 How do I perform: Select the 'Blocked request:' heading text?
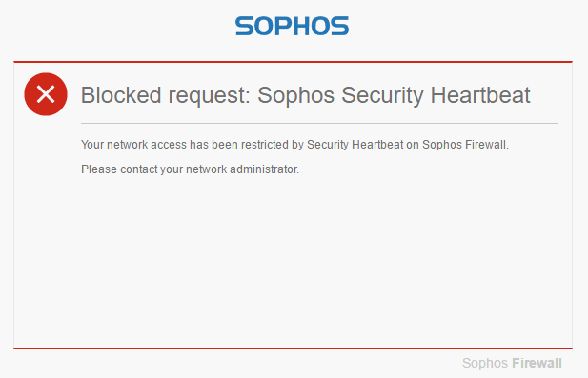166,95
